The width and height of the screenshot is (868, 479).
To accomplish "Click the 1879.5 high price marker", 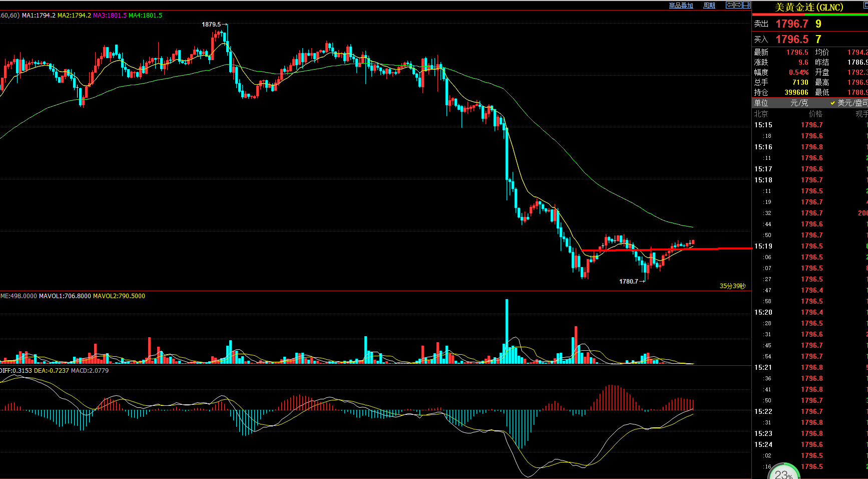I will (211, 24).
